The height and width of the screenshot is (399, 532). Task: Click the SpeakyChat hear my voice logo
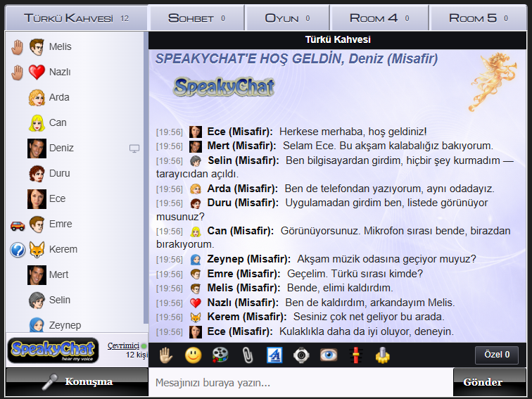(53, 350)
